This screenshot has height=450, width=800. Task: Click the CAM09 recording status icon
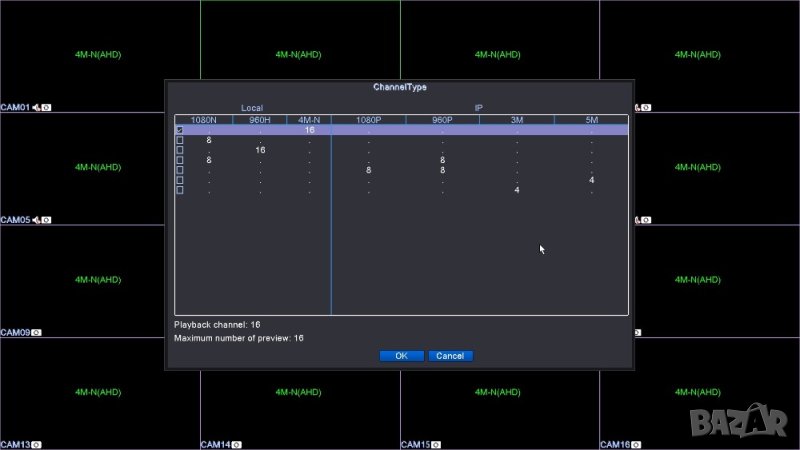click(x=37, y=333)
